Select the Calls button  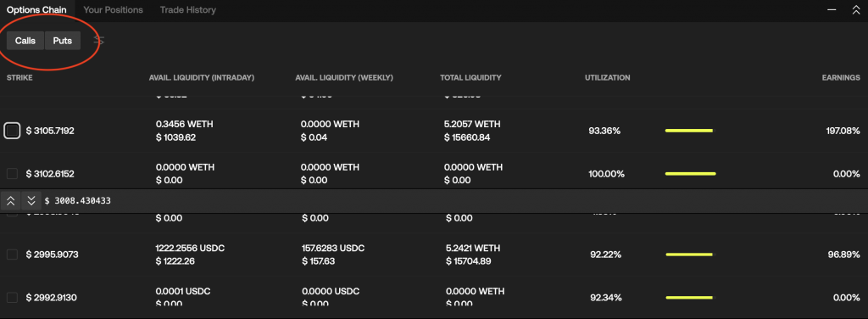[x=25, y=41]
